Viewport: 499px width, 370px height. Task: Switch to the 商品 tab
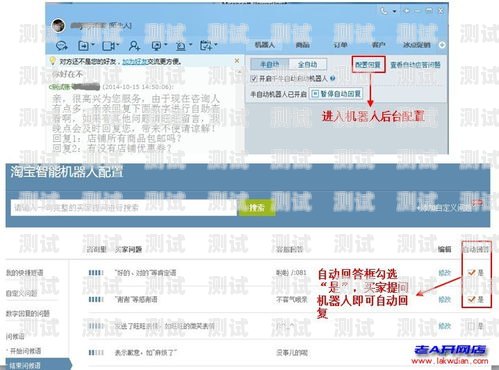[x=302, y=45]
